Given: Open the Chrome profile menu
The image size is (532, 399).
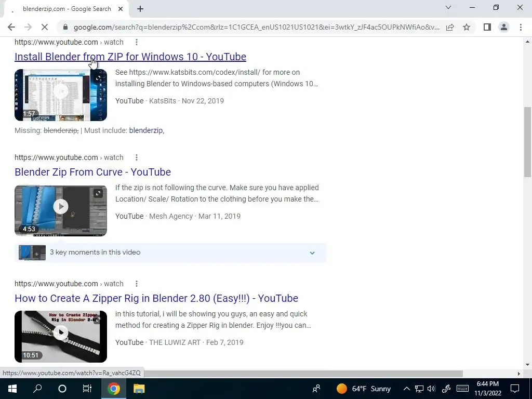Looking at the screenshot, I should [504, 27].
